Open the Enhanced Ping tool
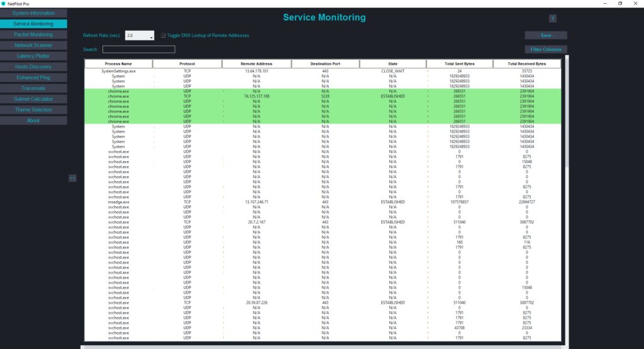This screenshot has width=644, height=349. point(33,77)
